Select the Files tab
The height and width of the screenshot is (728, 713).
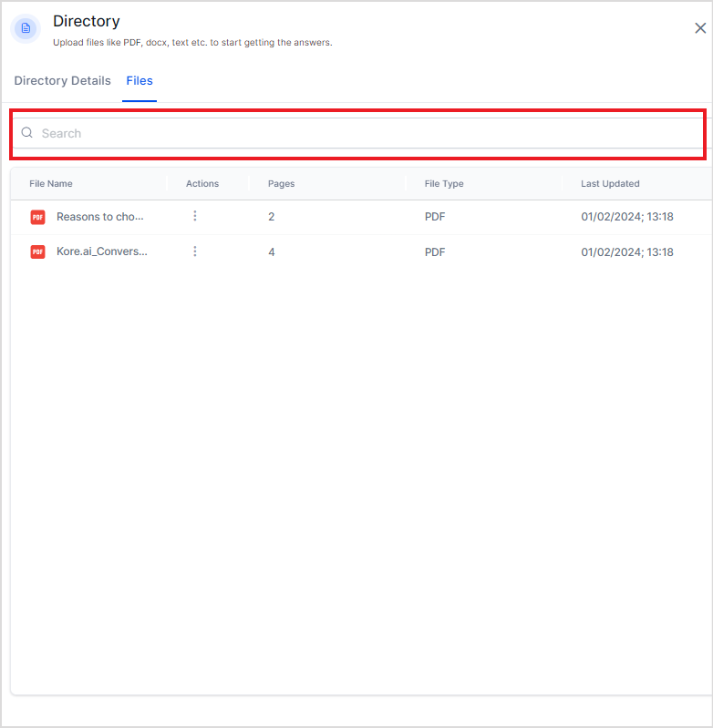139,81
